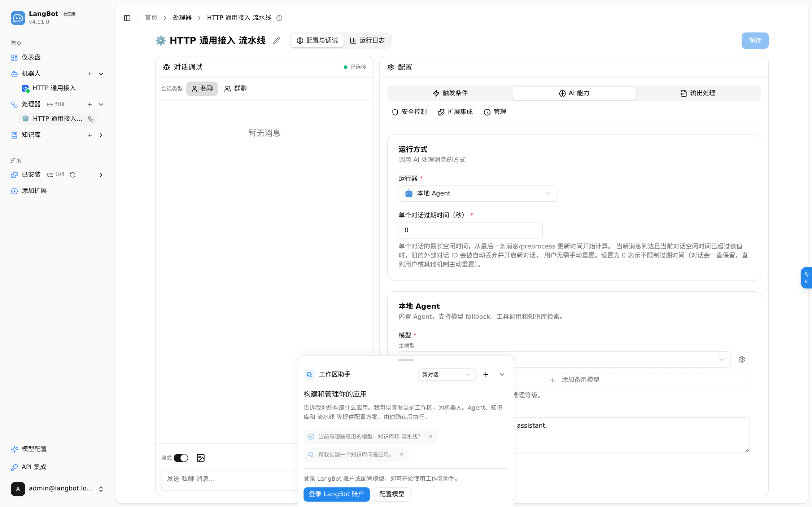Click the pipeline gear emoji in title
This screenshot has width=812, height=507.
point(161,41)
